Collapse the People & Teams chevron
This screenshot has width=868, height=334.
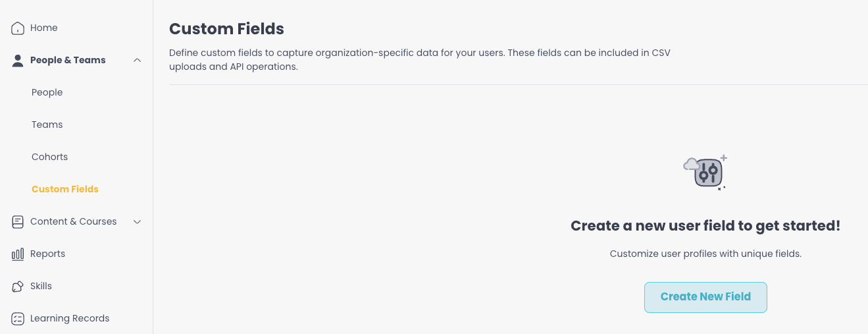[x=137, y=61]
